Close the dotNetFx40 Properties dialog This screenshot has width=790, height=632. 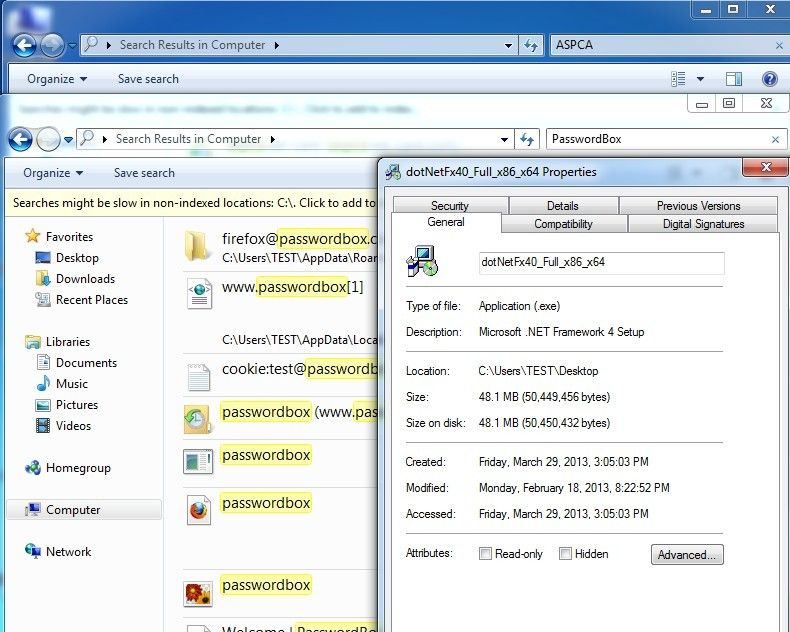765,167
